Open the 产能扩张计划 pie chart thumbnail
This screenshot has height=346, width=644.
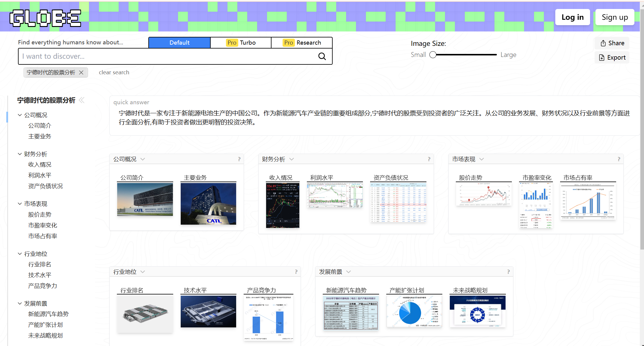(414, 311)
